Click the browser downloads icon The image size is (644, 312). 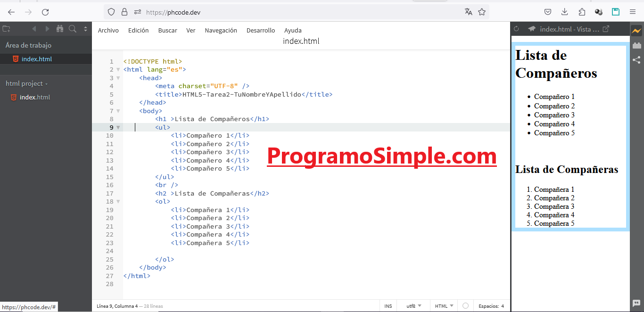coord(565,12)
